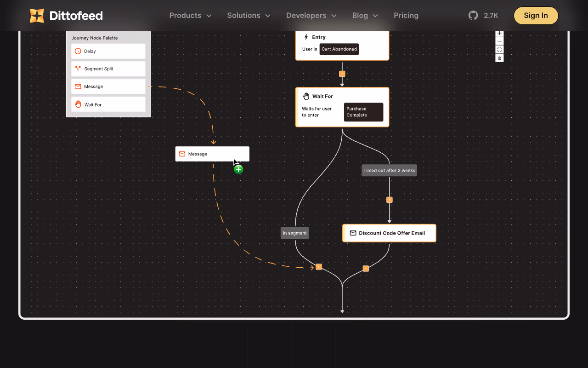This screenshot has width=588, height=368.
Task: Open the GitHub repository icon
Action: [473, 16]
